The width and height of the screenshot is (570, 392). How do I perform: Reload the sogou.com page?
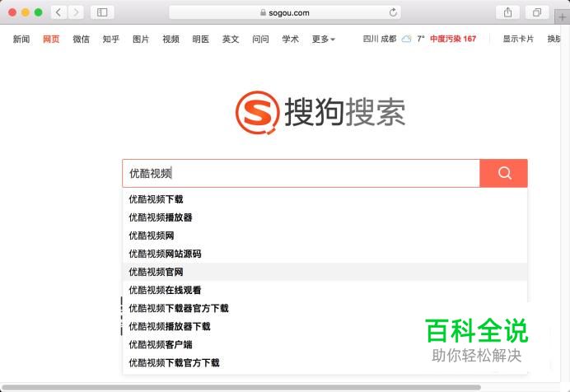pos(393,12)
